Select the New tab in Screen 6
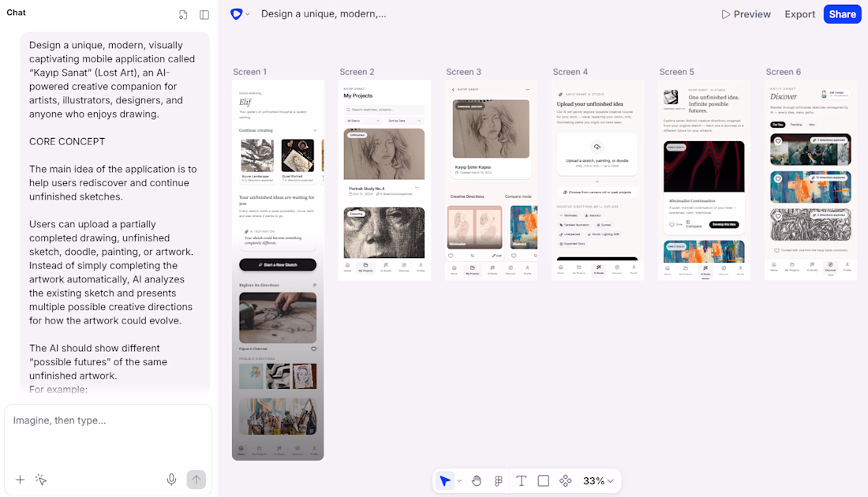 pyautogui.click(x=812, y=125)
